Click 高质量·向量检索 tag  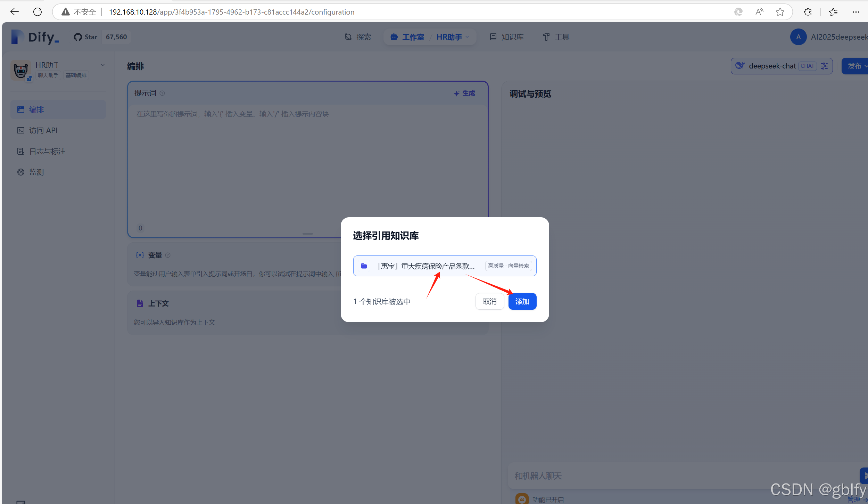click(508, 266)
